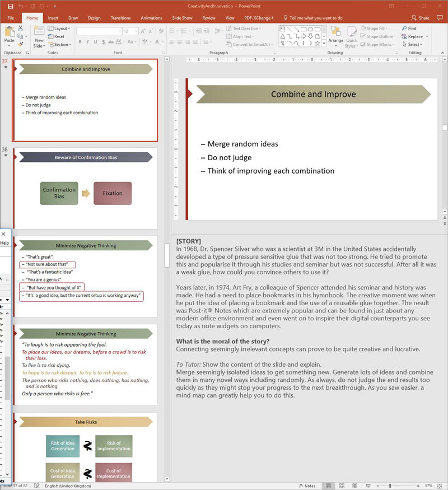Click the thumbnail pane scrollbar handle
Image resolution: width=448 pixels, height=490 pixels.
click(x=167, y=255)
